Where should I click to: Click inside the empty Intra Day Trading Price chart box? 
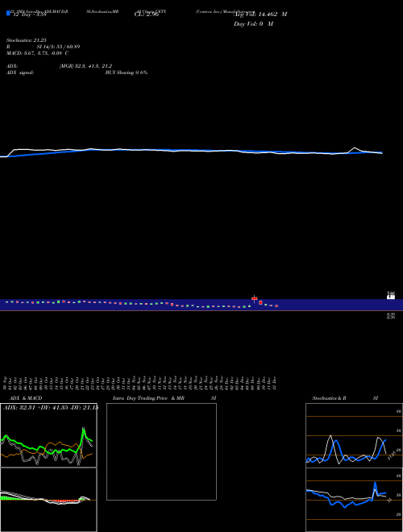(x=161, y=451)
